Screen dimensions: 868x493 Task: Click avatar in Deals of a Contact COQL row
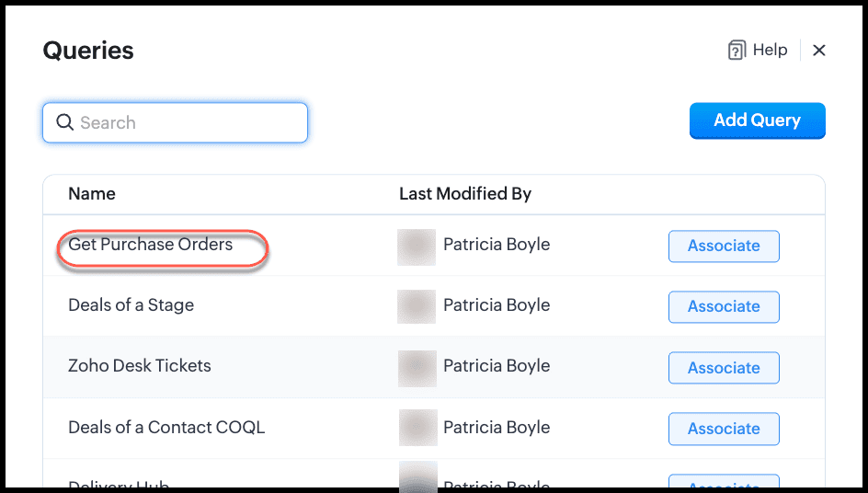pos(417,428)
